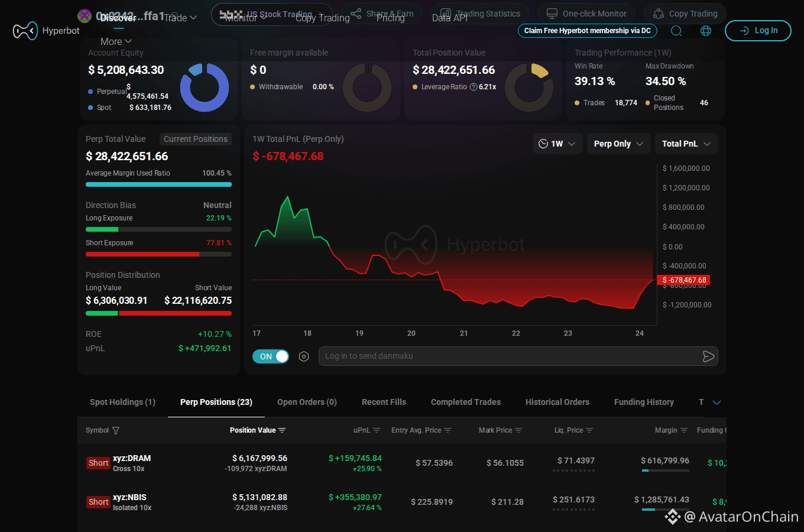
Task: Open the US Stock Trading dropdown
Action: coord(273,14)
